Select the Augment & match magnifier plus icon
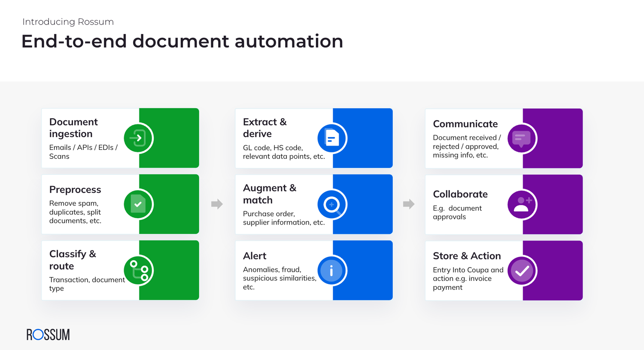 coord(332,204)
